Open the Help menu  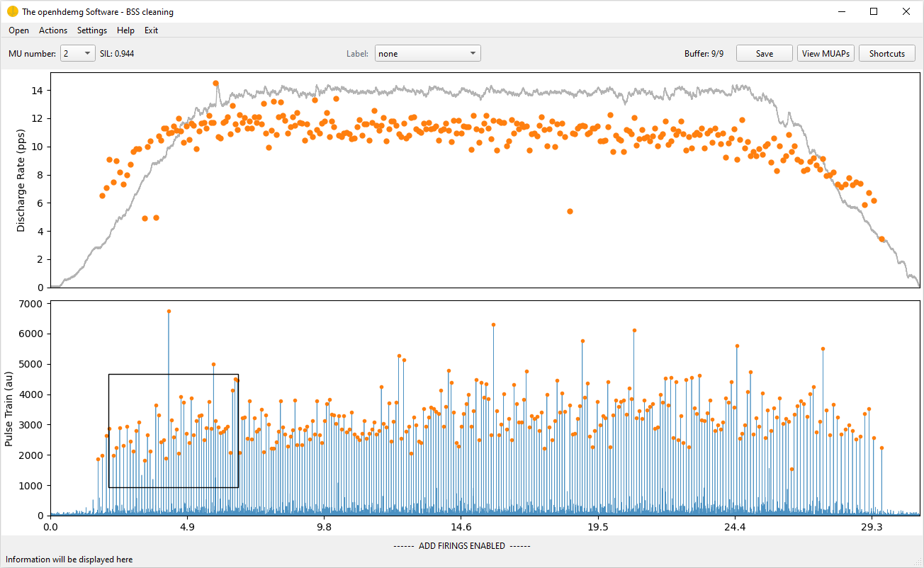[x=125, y=30]
